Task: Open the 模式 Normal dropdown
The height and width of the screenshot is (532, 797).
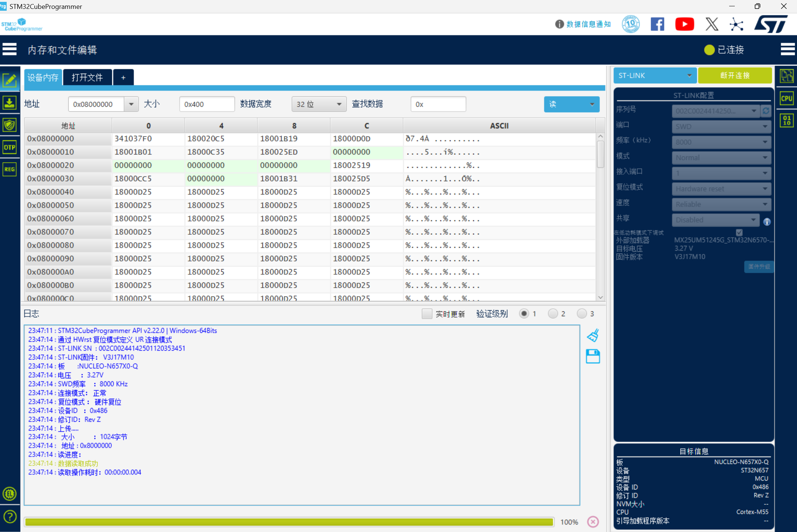Action: point(721,158)
